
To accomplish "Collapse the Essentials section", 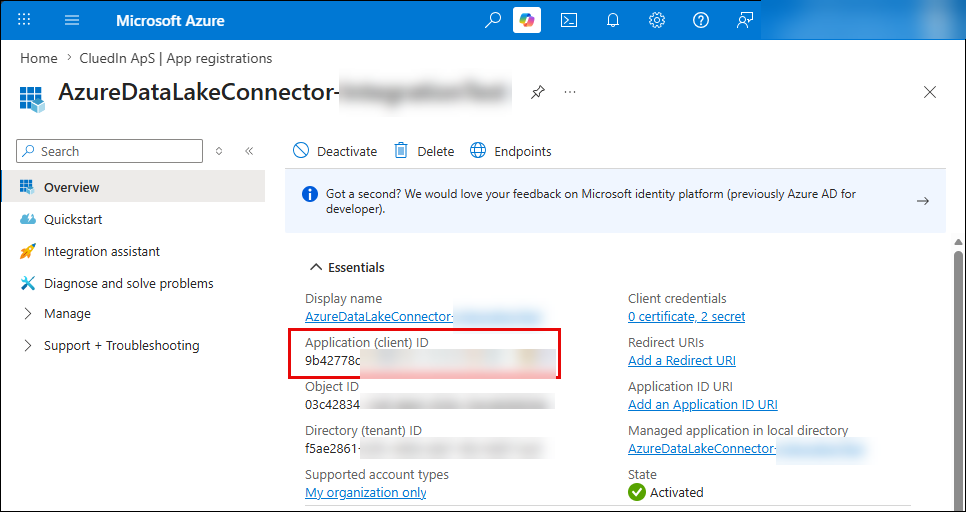I will (x=347, y=267).
